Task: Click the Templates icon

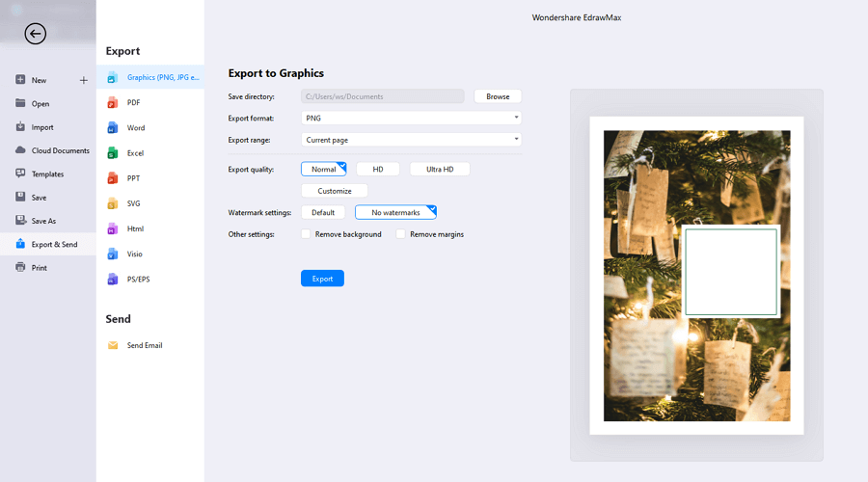Action: tap(20, 174)
